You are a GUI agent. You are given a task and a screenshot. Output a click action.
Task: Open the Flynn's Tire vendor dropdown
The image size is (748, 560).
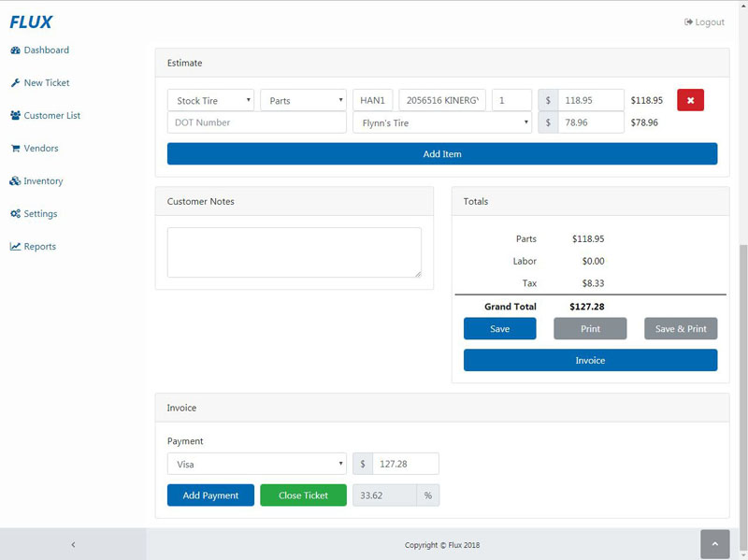(x=441, y=122)
